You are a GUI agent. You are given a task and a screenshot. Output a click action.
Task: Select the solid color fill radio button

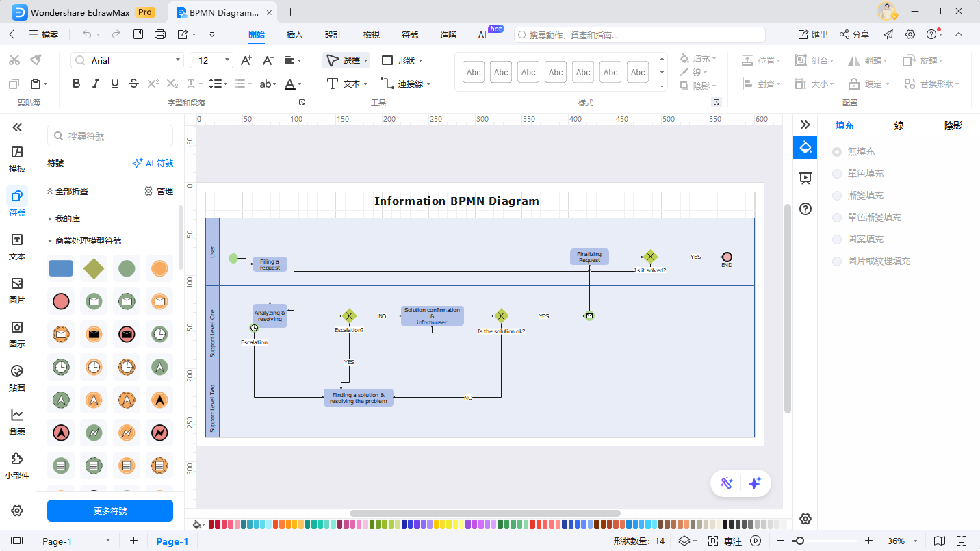point(837,174)
